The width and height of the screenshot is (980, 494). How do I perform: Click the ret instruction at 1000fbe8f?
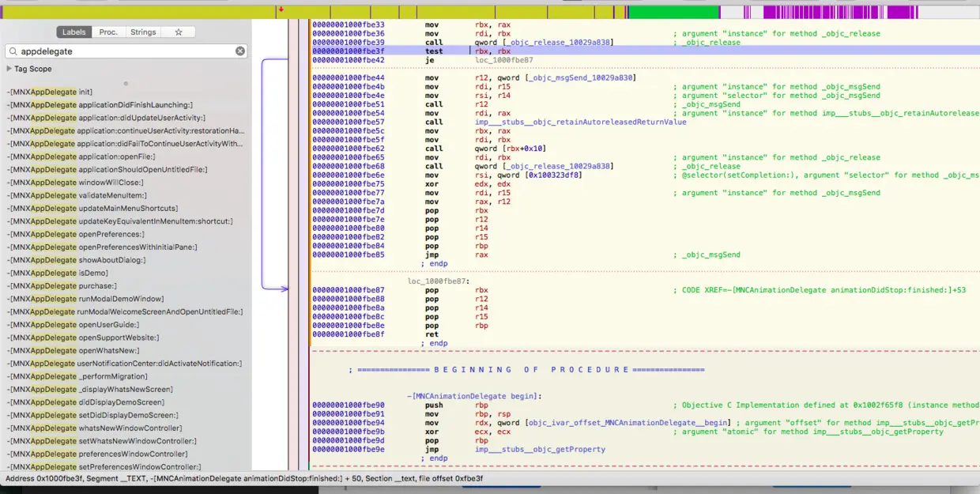432,334
